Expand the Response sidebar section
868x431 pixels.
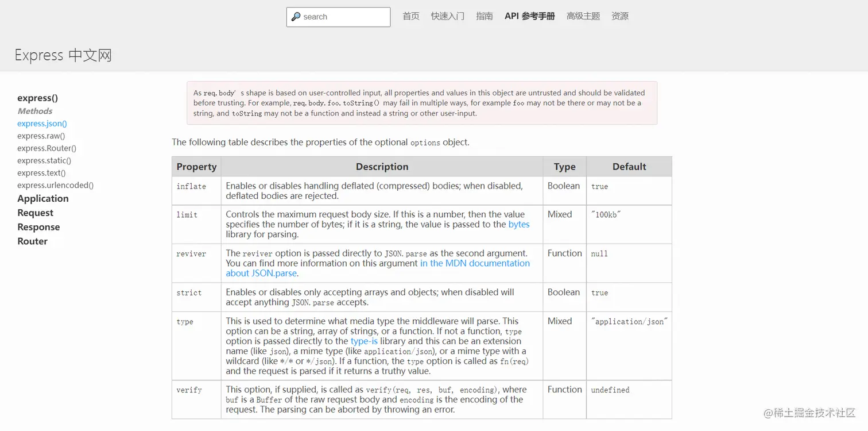(38, 227)
